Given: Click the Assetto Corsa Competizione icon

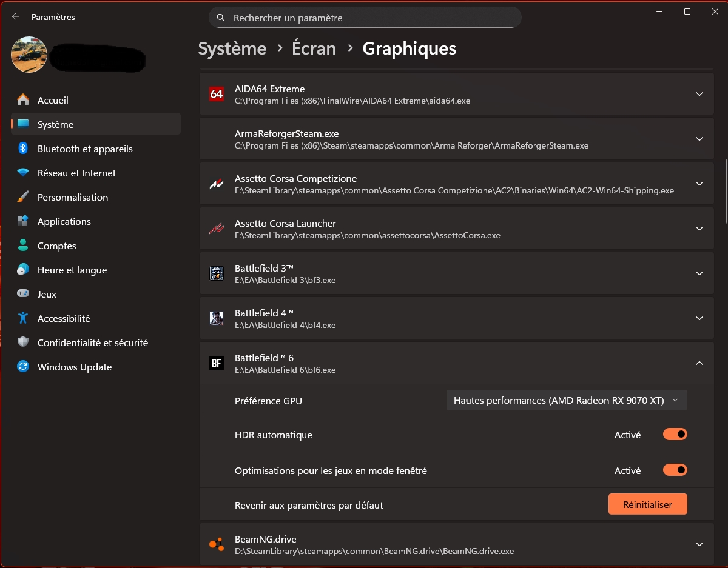Looking at the screenshot, I should pos(217,184).
